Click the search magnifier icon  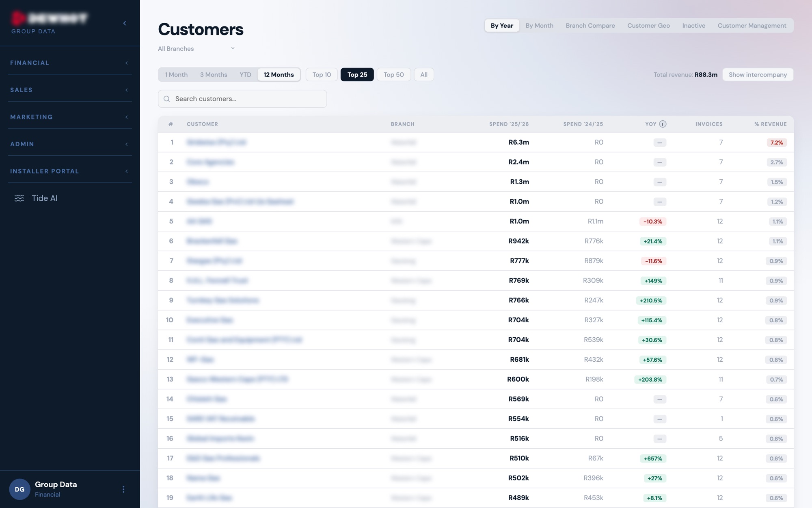[x=166, y=99]
